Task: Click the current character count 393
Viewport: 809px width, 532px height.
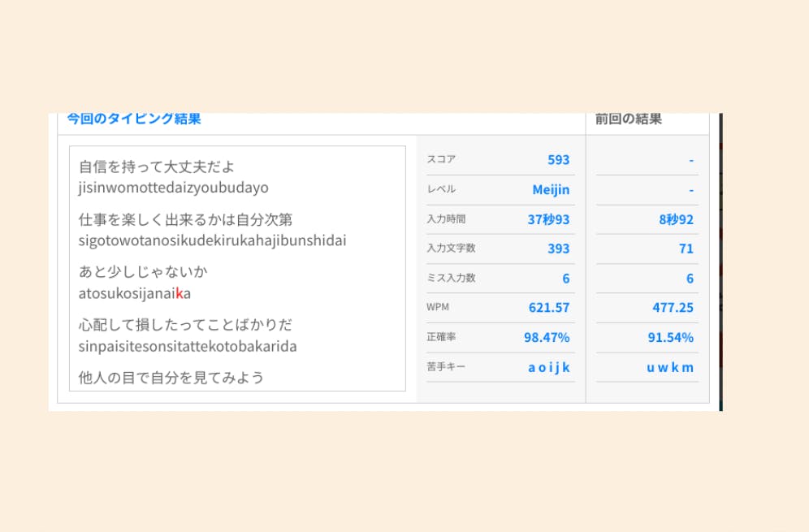Action: (x=558, y=249)
